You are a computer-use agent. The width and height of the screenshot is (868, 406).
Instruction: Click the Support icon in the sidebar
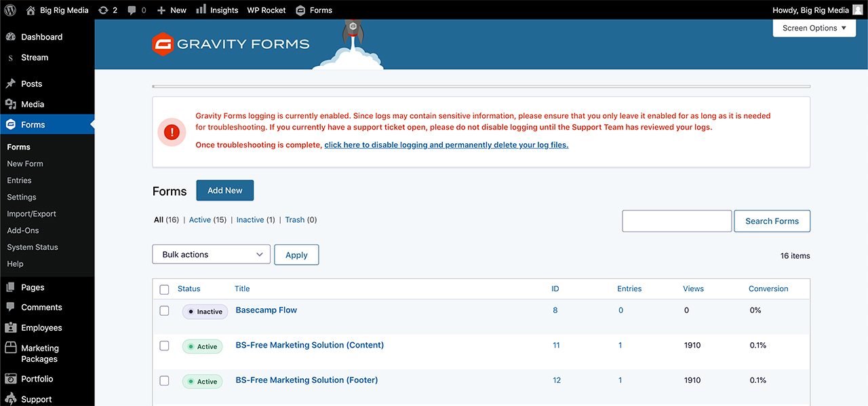10,399
